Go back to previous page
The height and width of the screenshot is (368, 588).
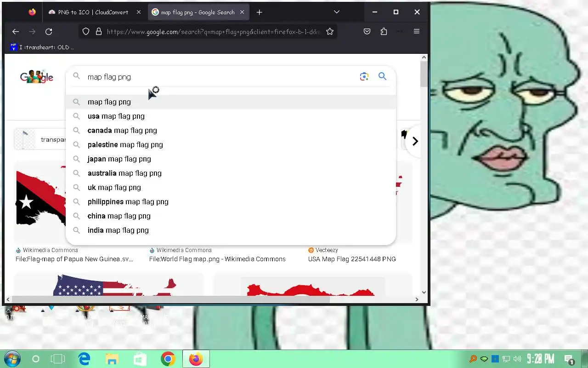pos(16,32)
